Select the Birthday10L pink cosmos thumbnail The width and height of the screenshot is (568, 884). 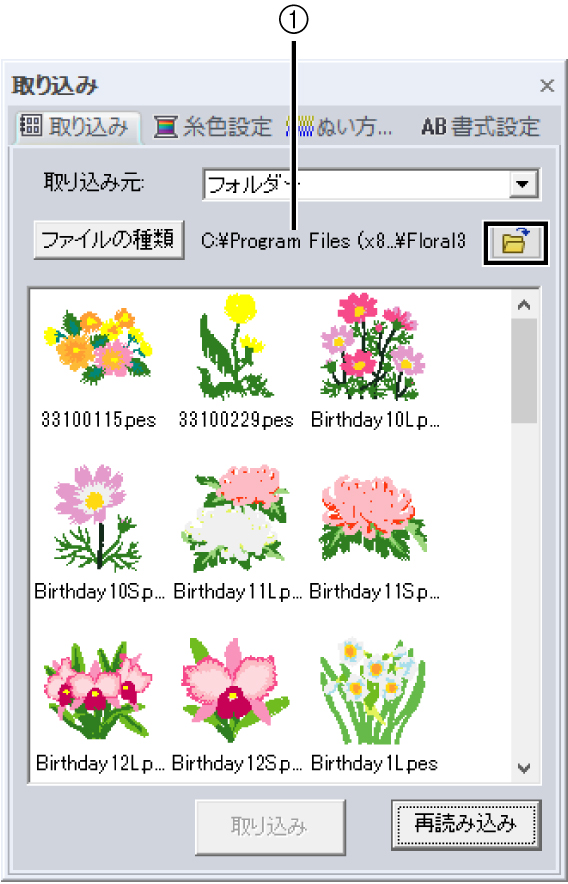pos(373,346)
